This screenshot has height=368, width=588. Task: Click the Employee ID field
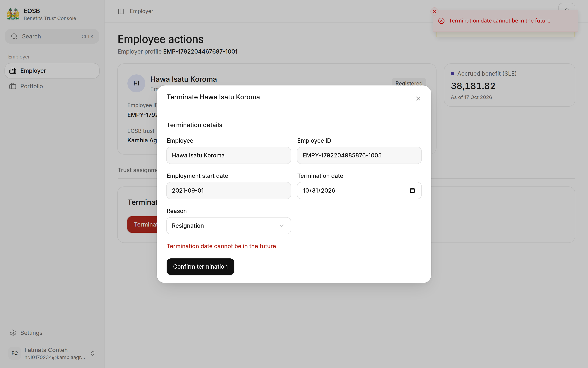pos(359,155)
